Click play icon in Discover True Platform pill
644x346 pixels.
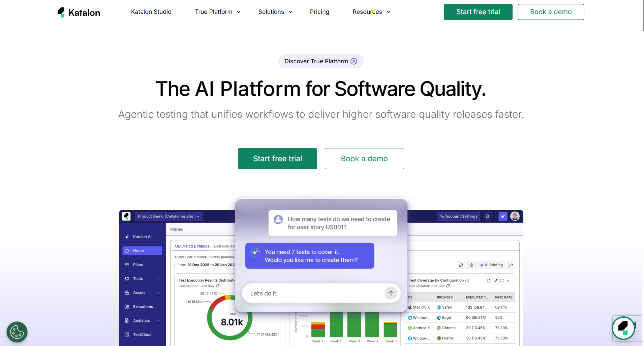tap(354, 61)
